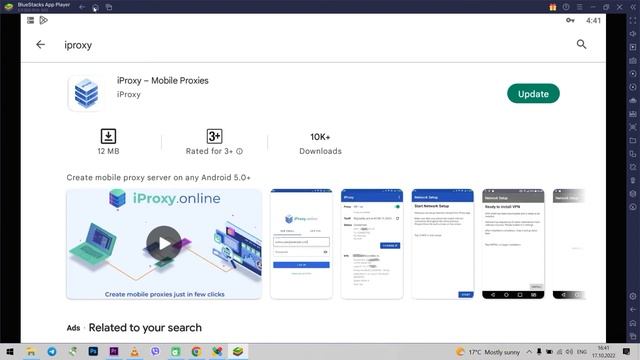The height and width of the screenshot is (360, 640).
Task: Open Viber from the taskbar
Action: click(155, 351)
